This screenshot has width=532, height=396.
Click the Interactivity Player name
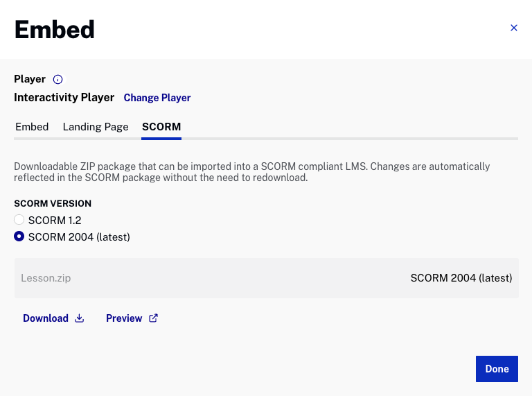[x=64, y=98]
